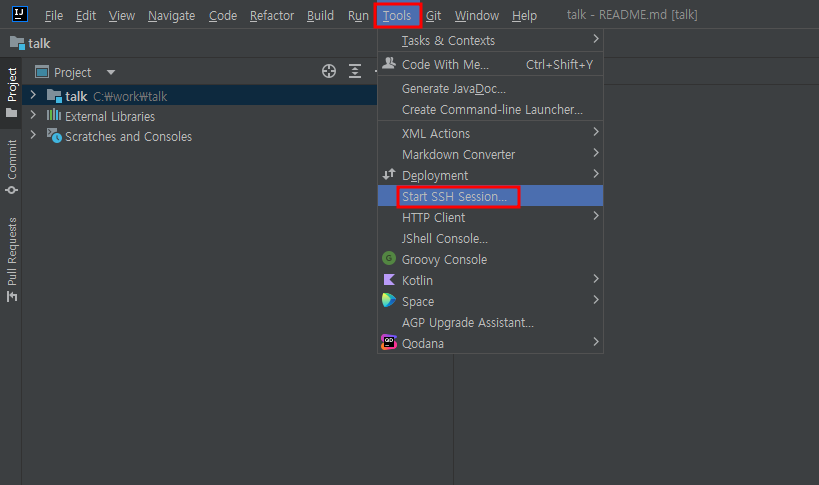819x485 pixels.
Task: Open the Refactor menu
Action: pos(272,16)
